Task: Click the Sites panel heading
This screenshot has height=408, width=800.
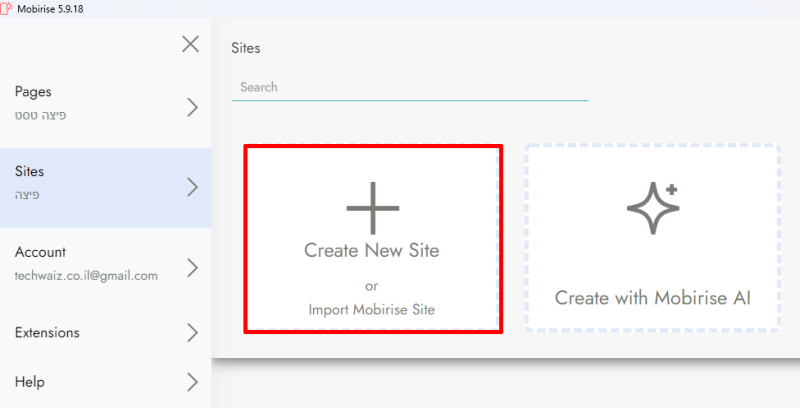Action: pos(246,48)
